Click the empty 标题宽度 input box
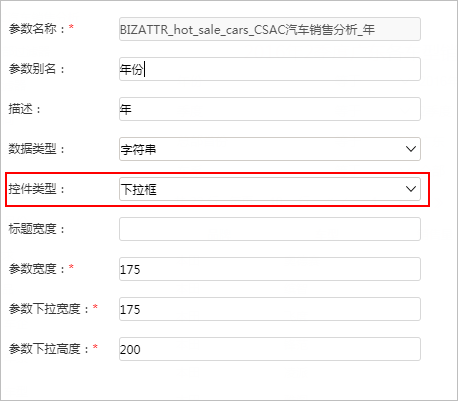This screenshot has height=401, width=458. [x=270, y=229]
